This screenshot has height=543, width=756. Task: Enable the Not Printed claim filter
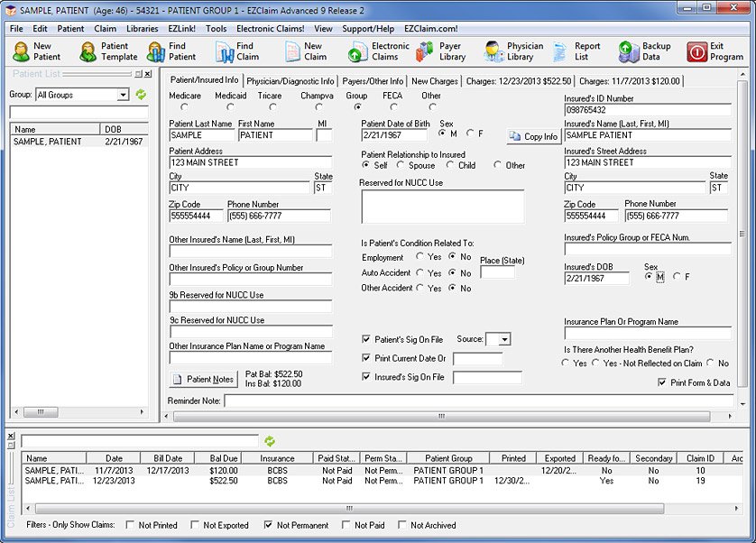[132, 525]
